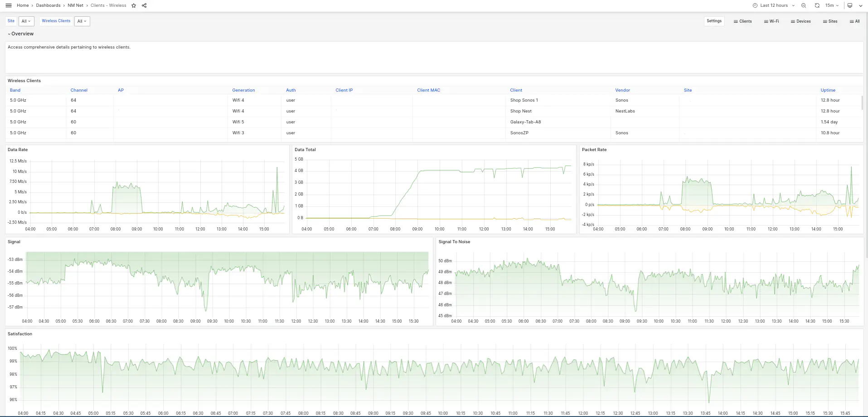Collapse the Overview row
The image size is (868, 417).
click(20, 34)
